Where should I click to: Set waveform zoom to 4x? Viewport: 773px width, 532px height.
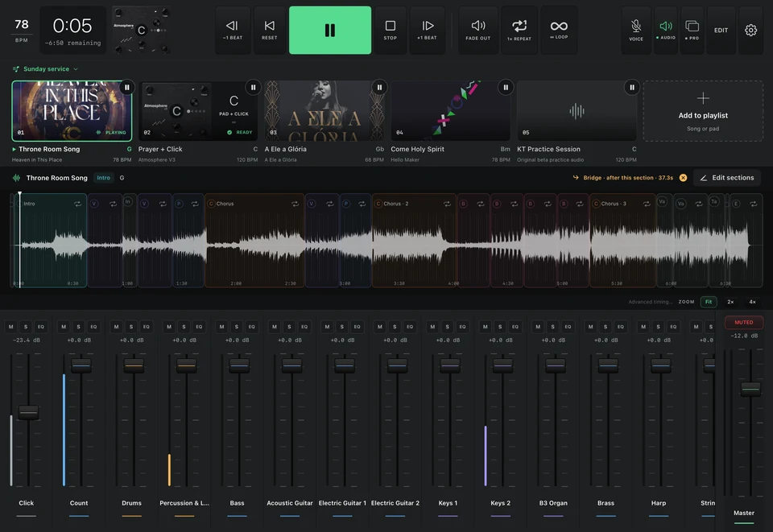click(752, 302)
